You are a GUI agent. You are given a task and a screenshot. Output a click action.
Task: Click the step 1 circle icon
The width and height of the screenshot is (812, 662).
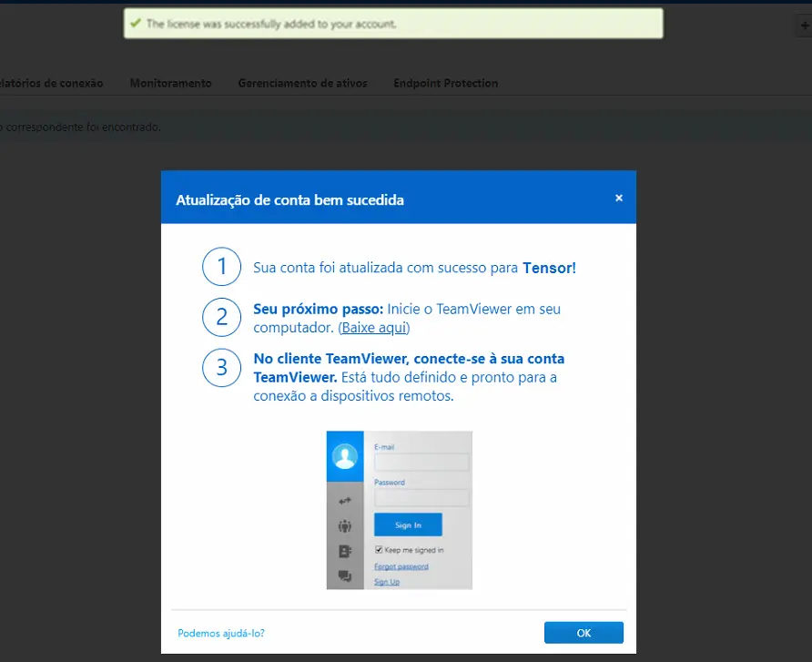221,266
